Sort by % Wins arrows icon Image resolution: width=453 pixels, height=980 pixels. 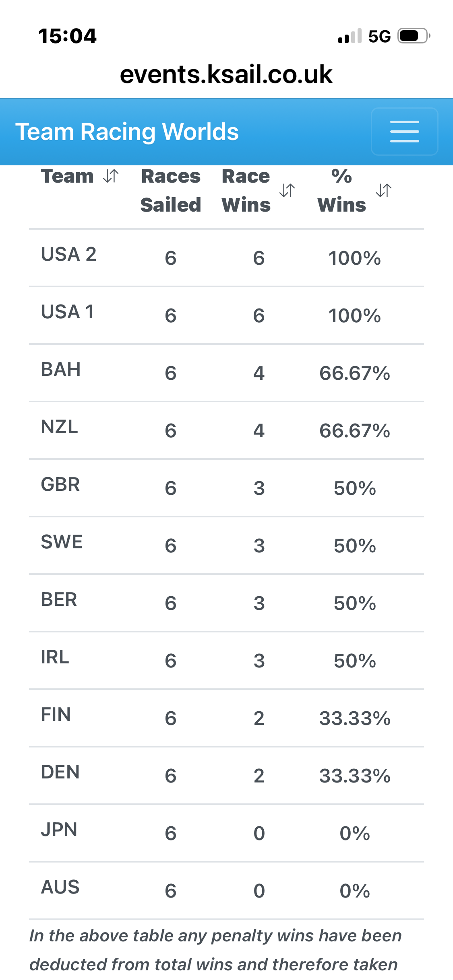[384, 190]
